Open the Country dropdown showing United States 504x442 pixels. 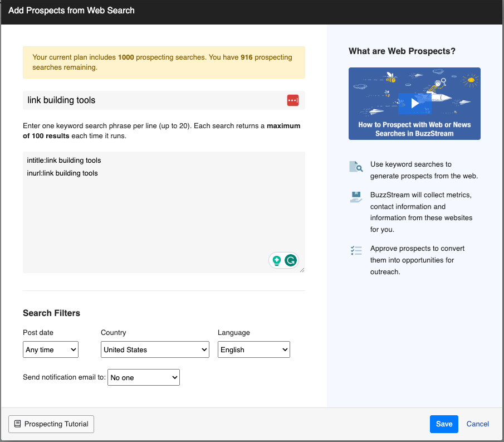[x=155, y=349]
